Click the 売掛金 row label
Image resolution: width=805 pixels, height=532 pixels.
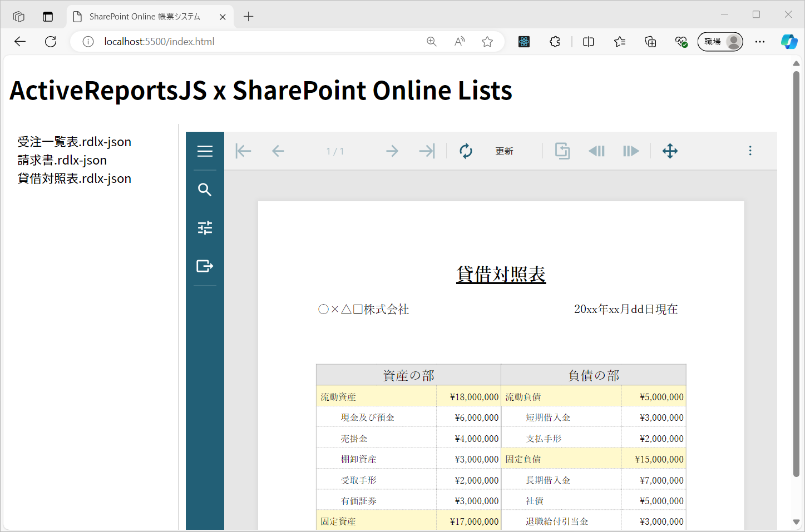[354, 439]
